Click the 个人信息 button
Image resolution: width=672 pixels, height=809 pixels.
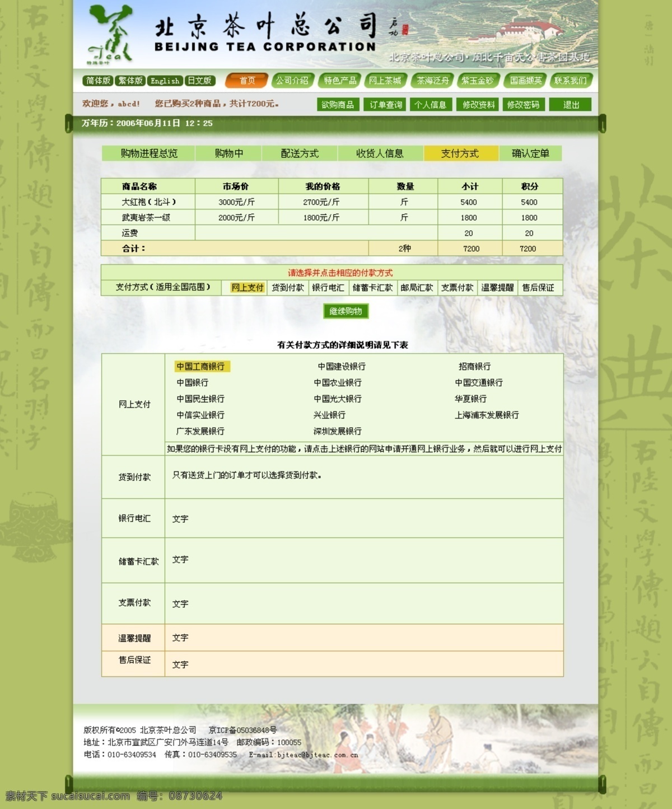point(431,105)
